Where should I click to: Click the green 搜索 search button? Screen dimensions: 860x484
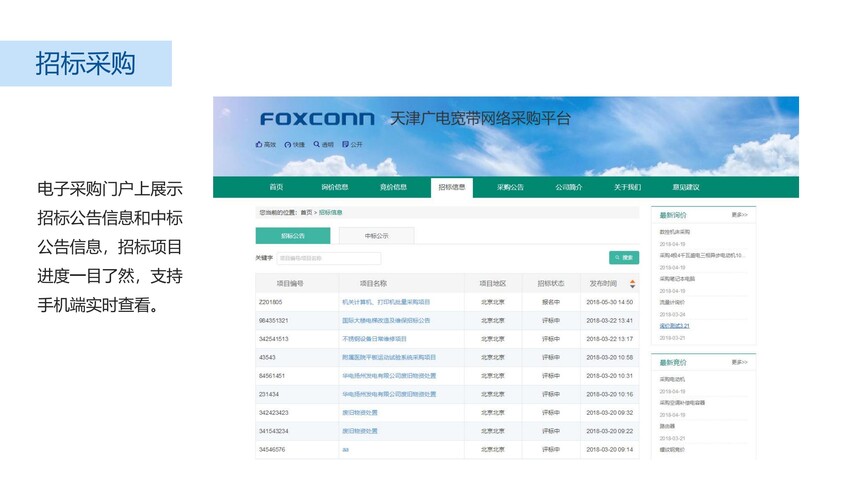(624, 257)
